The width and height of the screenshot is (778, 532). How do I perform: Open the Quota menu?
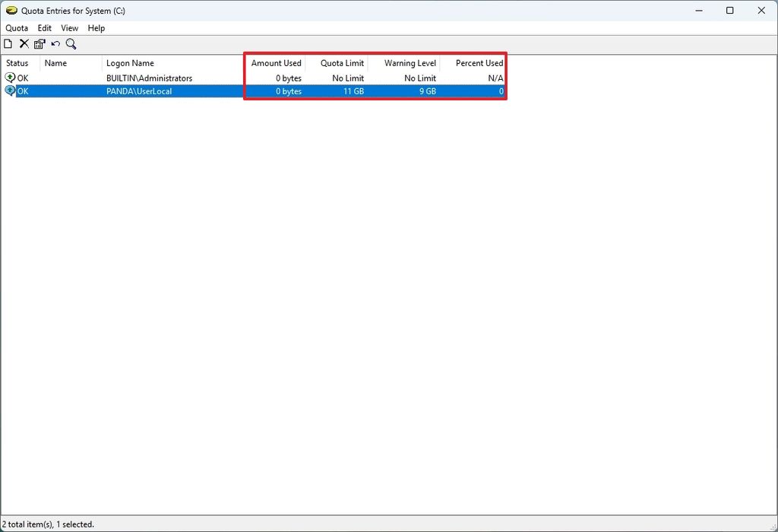coord(16,28)
